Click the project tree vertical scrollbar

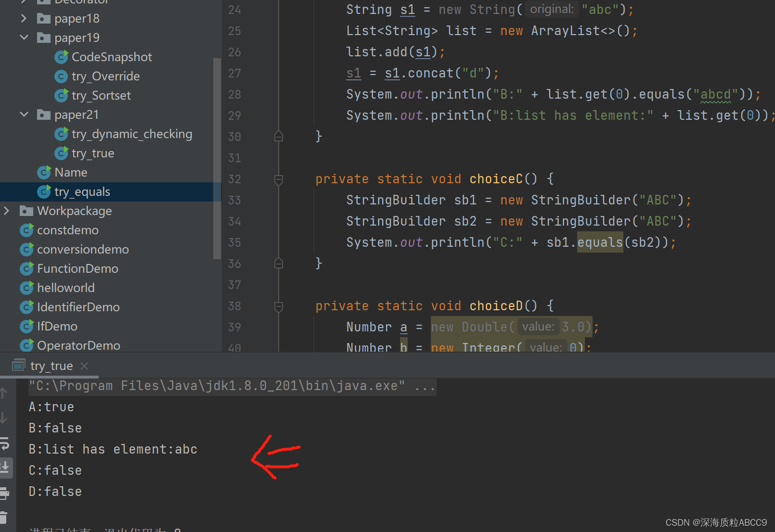click(x=217, y=159)
